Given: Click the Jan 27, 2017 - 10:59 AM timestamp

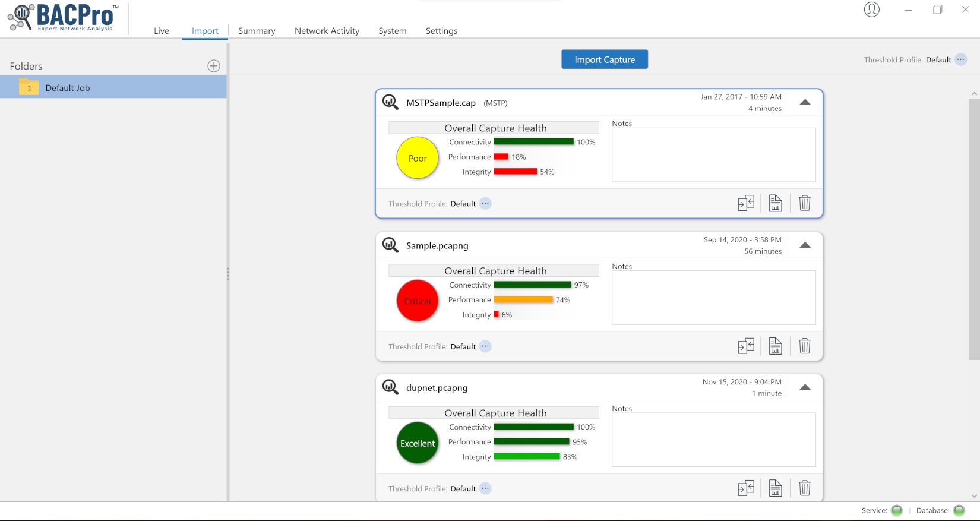Looking at the screenshot, I should pos(741,97).
